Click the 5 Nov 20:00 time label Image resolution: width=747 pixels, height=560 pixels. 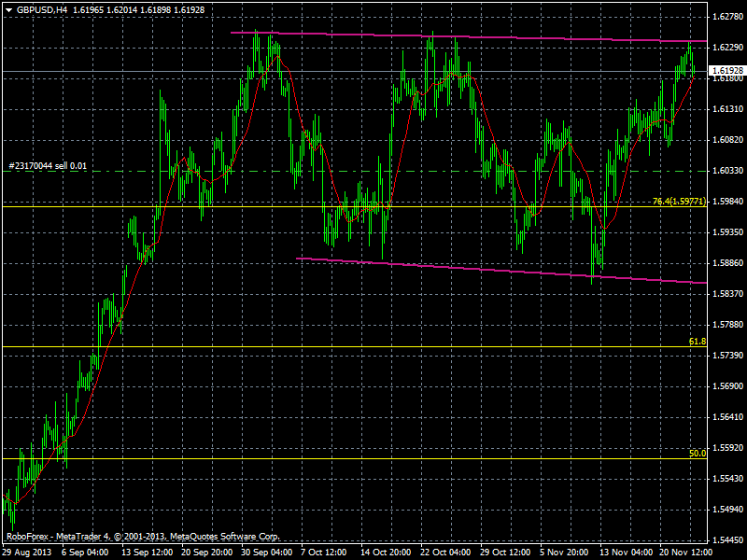pos(564,553)
